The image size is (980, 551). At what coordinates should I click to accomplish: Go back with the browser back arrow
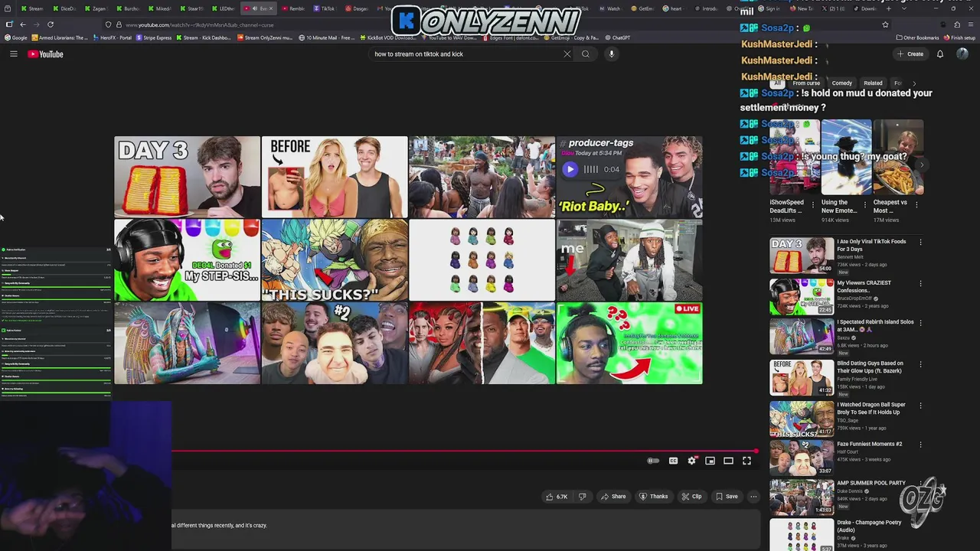click(x=22, y=24)
